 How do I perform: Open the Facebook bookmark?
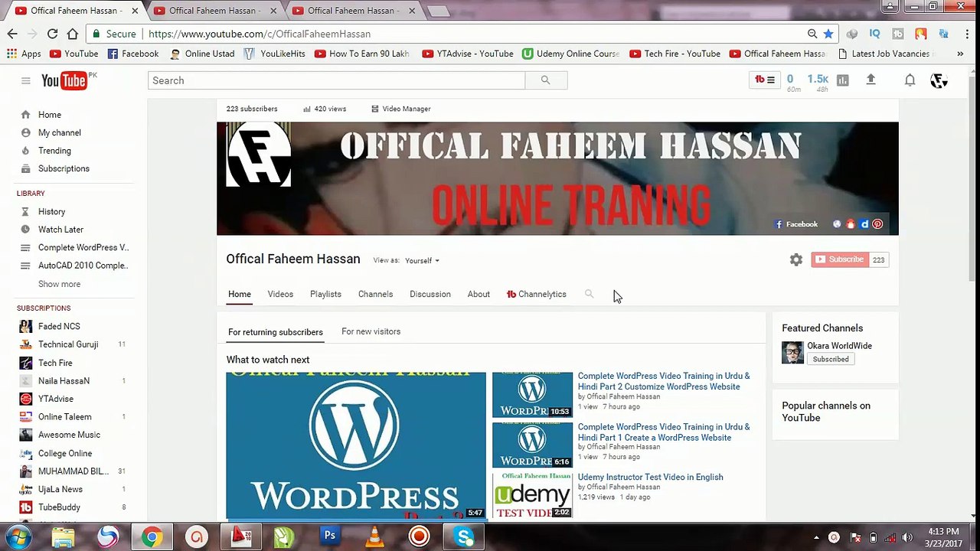[x=133, y=54]
